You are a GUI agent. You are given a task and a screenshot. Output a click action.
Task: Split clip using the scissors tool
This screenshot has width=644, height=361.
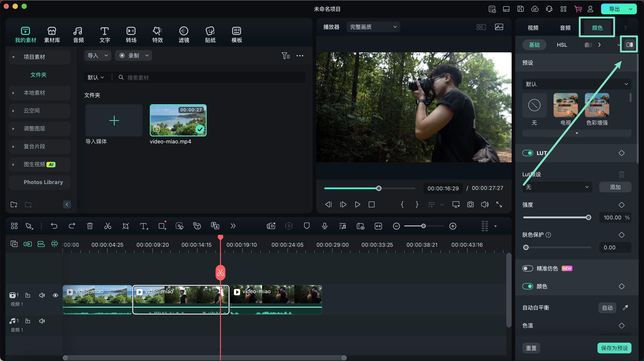108,226
